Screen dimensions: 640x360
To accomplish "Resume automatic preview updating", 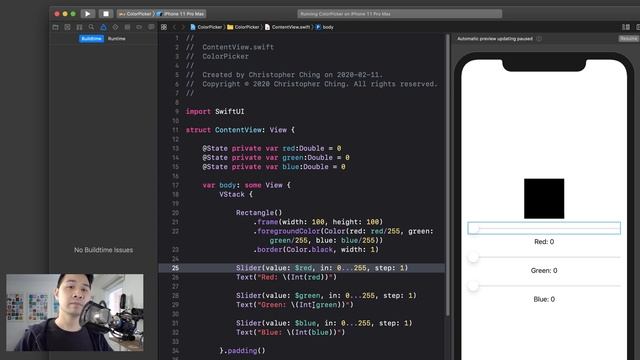I will pyautogui.click(x=629, y=39).
